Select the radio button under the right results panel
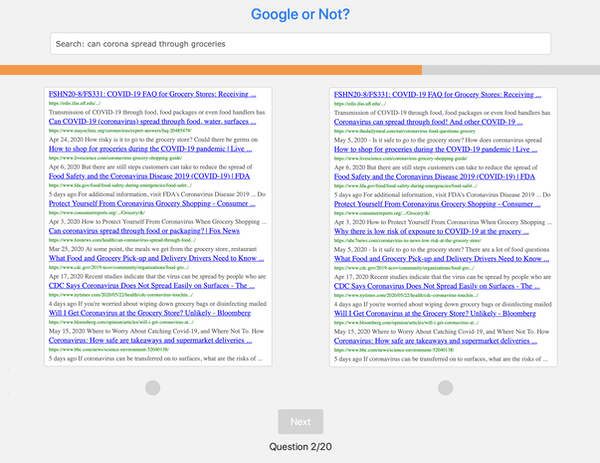600x463 pixels. [x=445, y=388]
